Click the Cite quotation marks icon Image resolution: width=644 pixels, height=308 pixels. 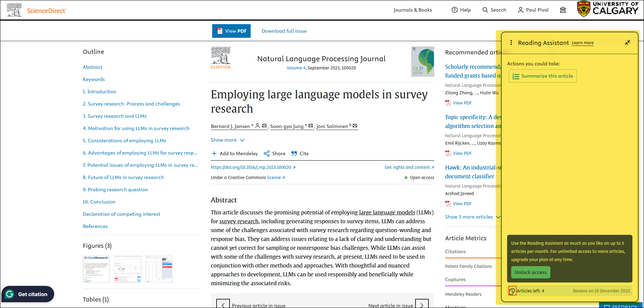point(294,153)
